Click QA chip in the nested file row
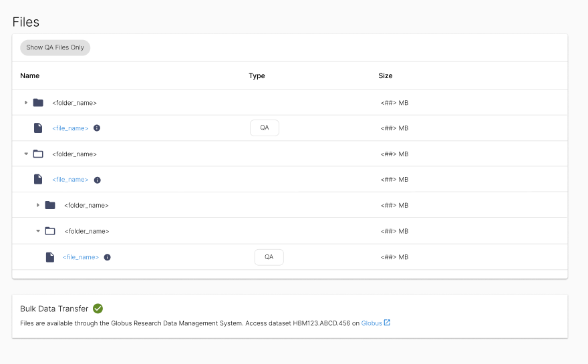Screen dimensions: 588x364 tap(269, 257)
